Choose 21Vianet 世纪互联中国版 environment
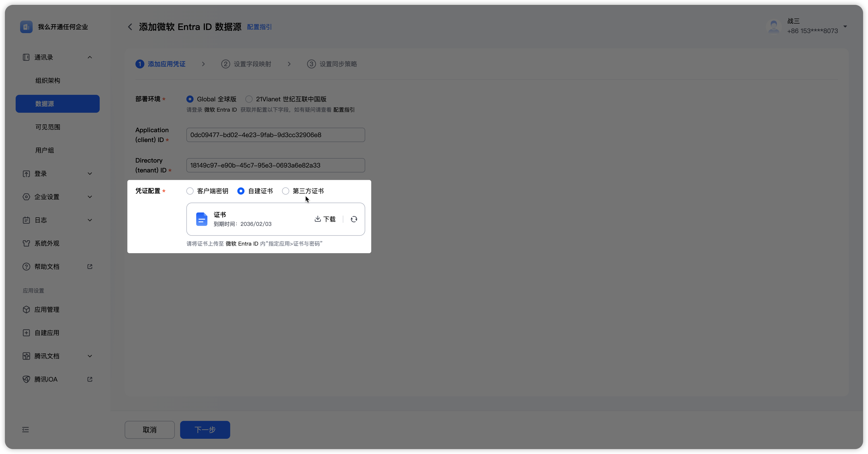 249,99
